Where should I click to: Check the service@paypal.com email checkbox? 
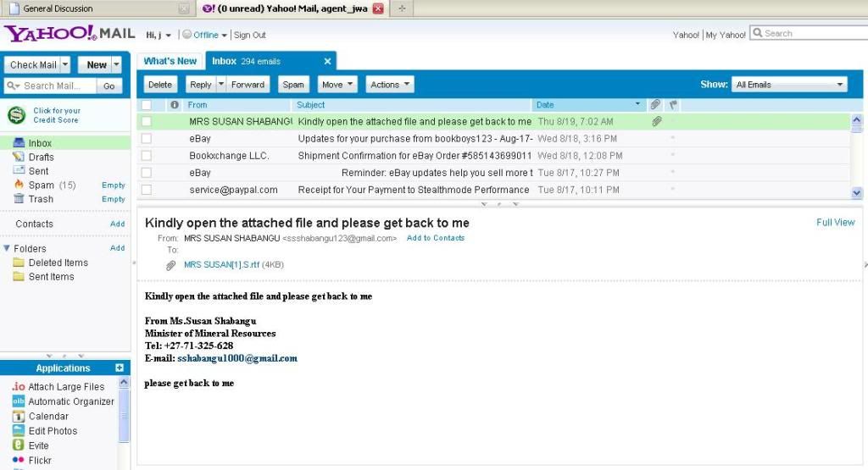(146, 190)
